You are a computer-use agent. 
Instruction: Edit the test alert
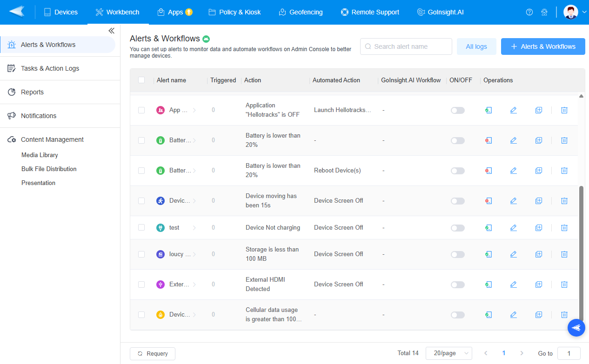pyautogui.click(x=514, y=228)
